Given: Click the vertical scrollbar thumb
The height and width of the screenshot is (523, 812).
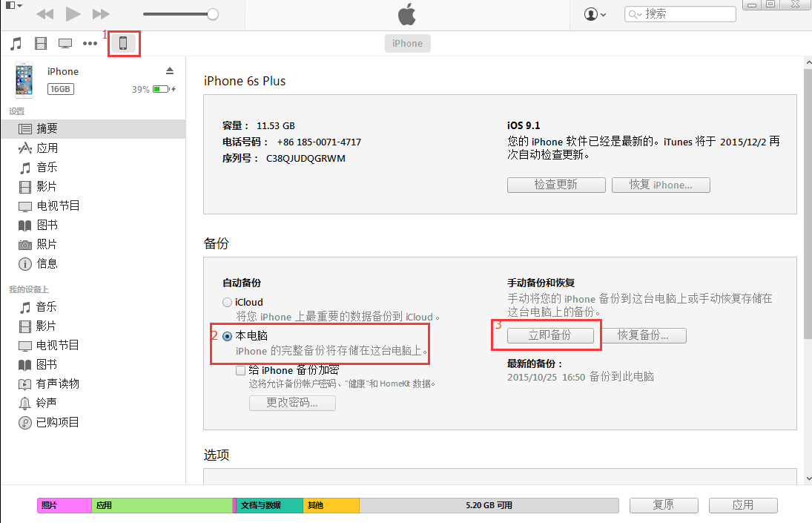Looking at the screenshot, I should point(808,204).
